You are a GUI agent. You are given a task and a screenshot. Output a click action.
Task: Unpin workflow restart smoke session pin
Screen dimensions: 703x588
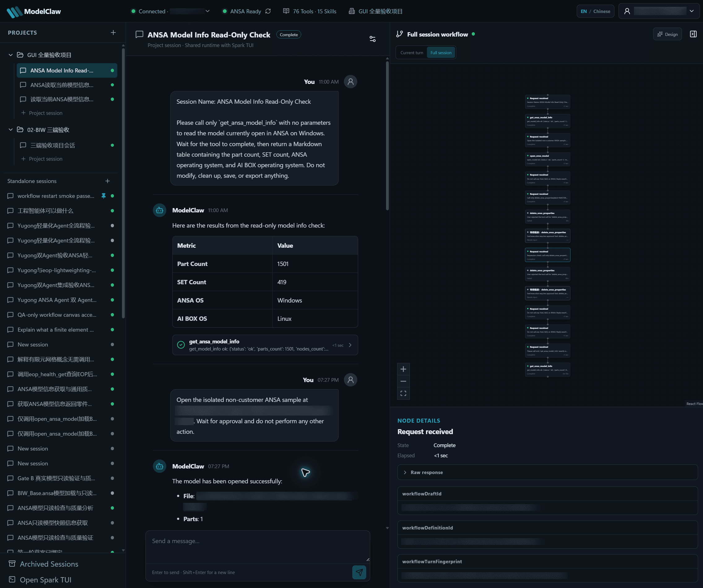pos(104,196)
